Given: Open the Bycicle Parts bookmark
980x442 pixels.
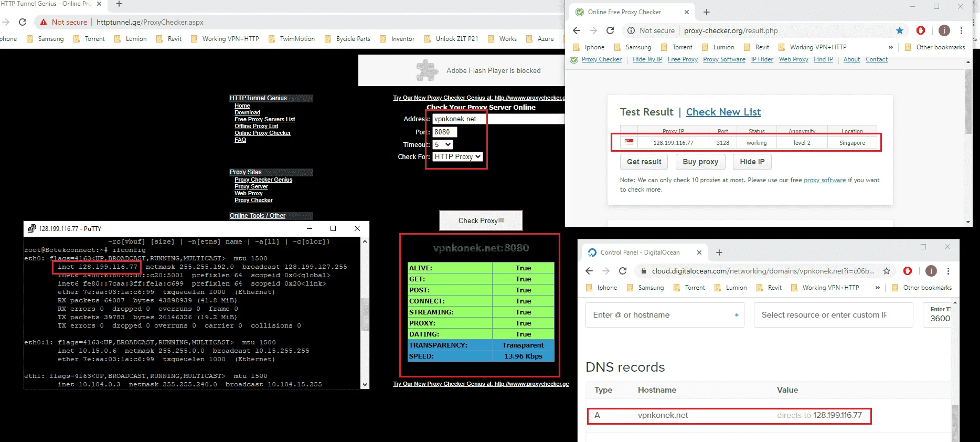Looking at the screenshot, I should pos(347,39).
